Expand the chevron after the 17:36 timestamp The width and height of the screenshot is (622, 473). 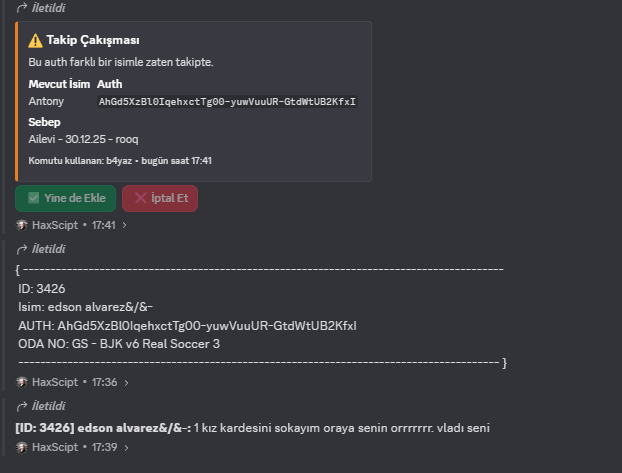tap(126, 383)
